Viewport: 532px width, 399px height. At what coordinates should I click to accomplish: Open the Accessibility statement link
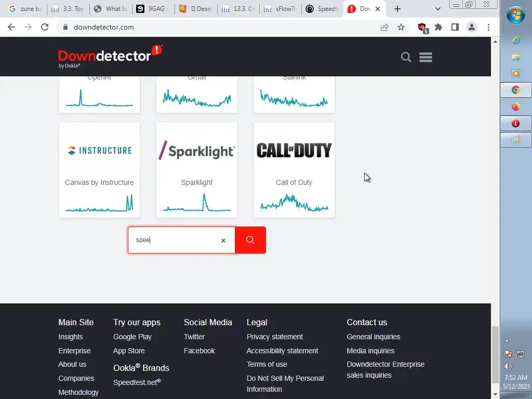tap(282, 351)
